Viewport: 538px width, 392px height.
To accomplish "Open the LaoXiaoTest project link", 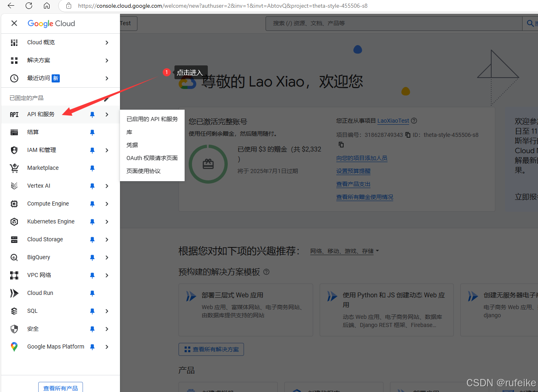I will pyautogui.click(x=393, y=121).
